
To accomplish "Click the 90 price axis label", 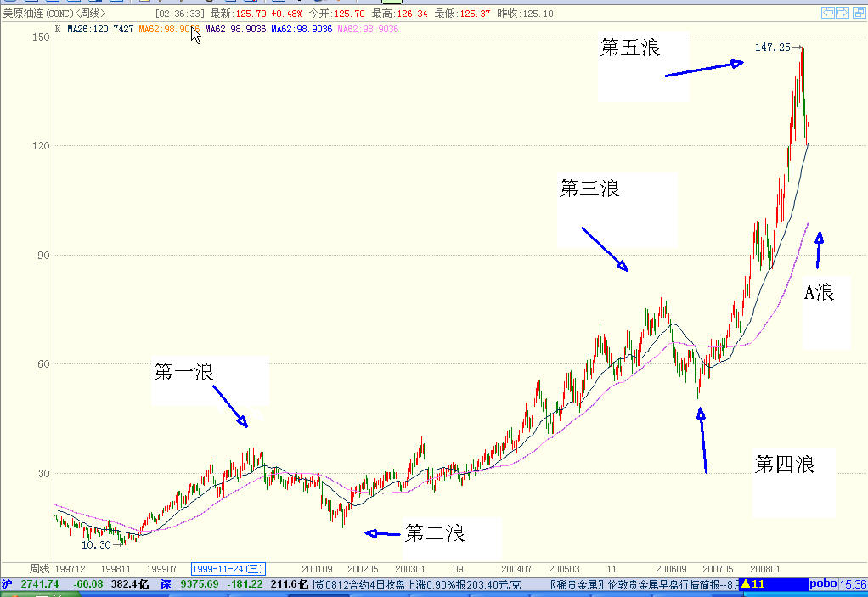I will point(43,255).
